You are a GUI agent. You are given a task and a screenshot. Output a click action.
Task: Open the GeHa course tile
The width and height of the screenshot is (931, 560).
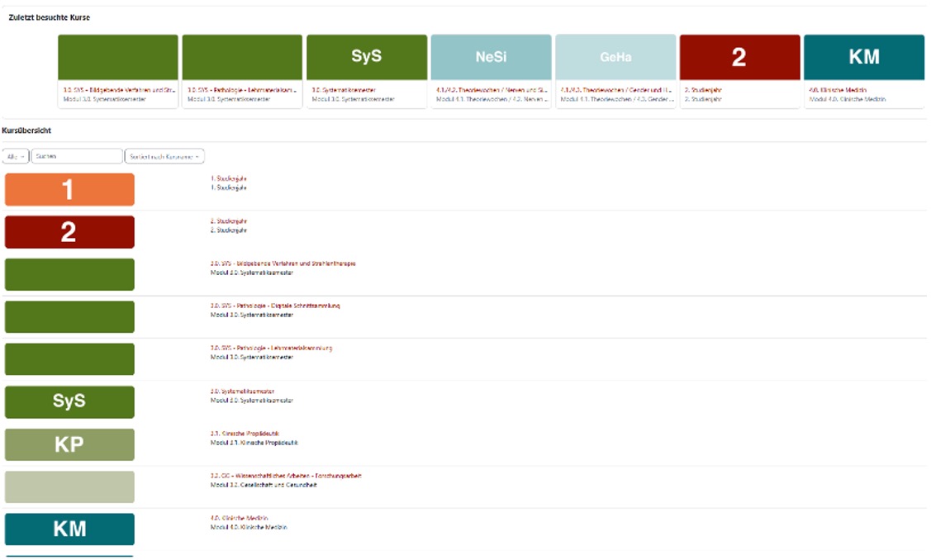615,55
